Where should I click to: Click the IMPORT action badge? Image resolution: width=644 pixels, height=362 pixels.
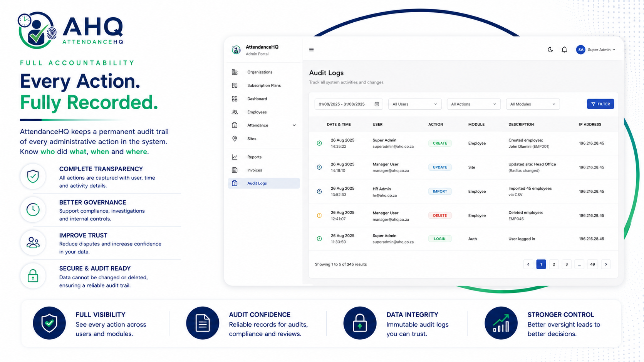440,191
